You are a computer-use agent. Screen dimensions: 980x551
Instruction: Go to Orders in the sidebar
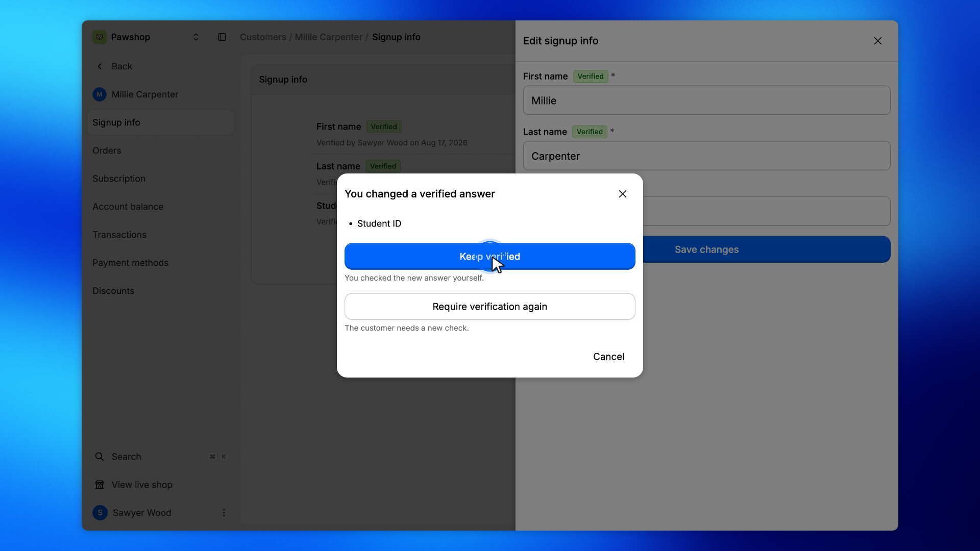(x=161, y=151)
